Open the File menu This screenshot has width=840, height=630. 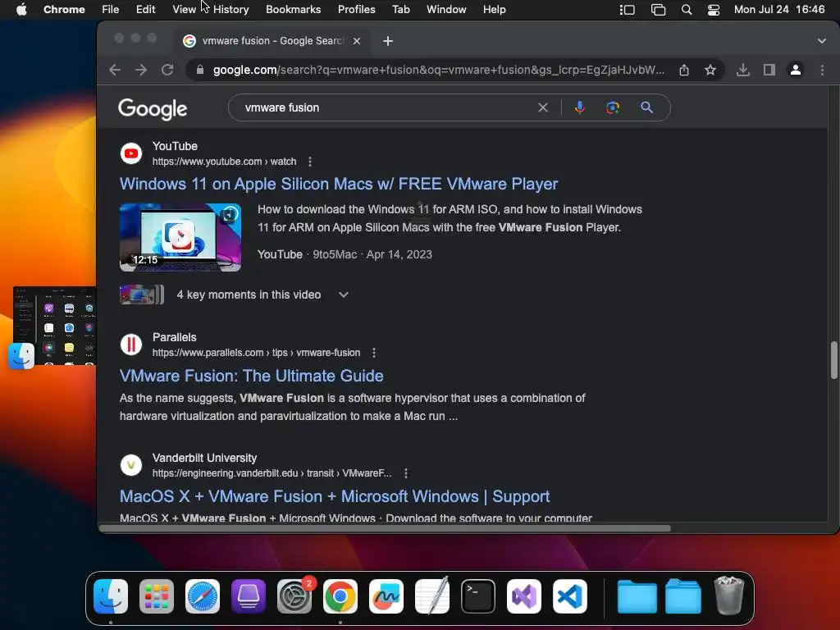coord(111,9)
